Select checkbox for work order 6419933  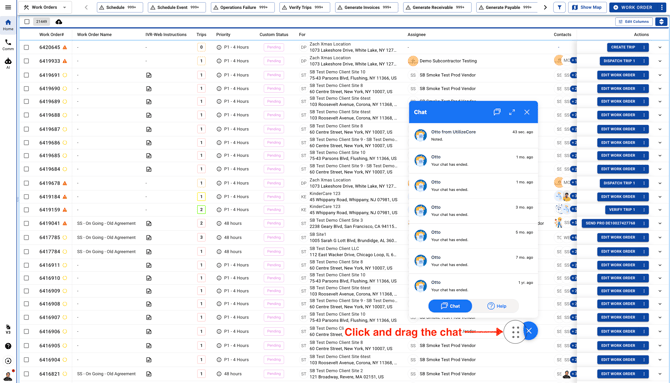pyautogui.click(x=26, y=61)
